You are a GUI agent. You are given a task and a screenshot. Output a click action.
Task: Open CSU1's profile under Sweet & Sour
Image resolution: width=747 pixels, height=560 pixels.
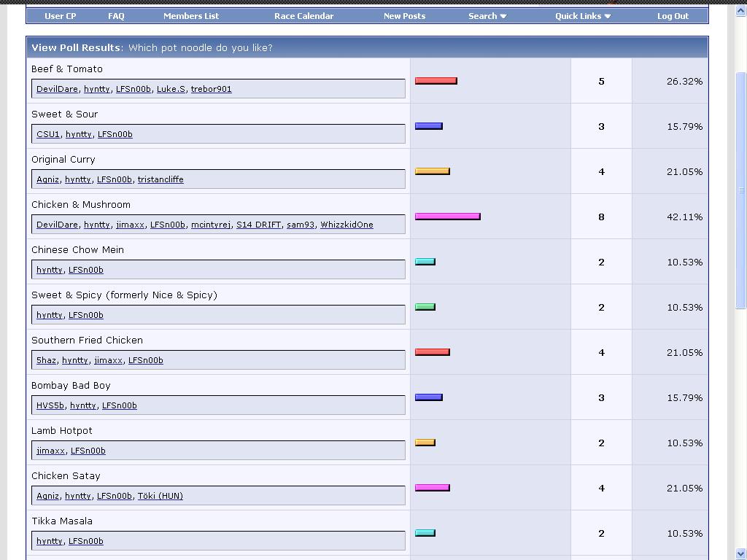pyautogui.click(x=48, y=134)
